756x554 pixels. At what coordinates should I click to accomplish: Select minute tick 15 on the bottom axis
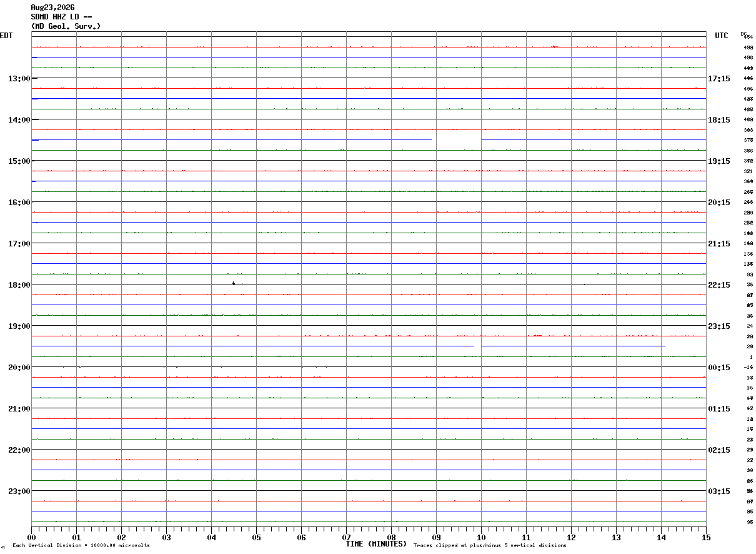706,537
